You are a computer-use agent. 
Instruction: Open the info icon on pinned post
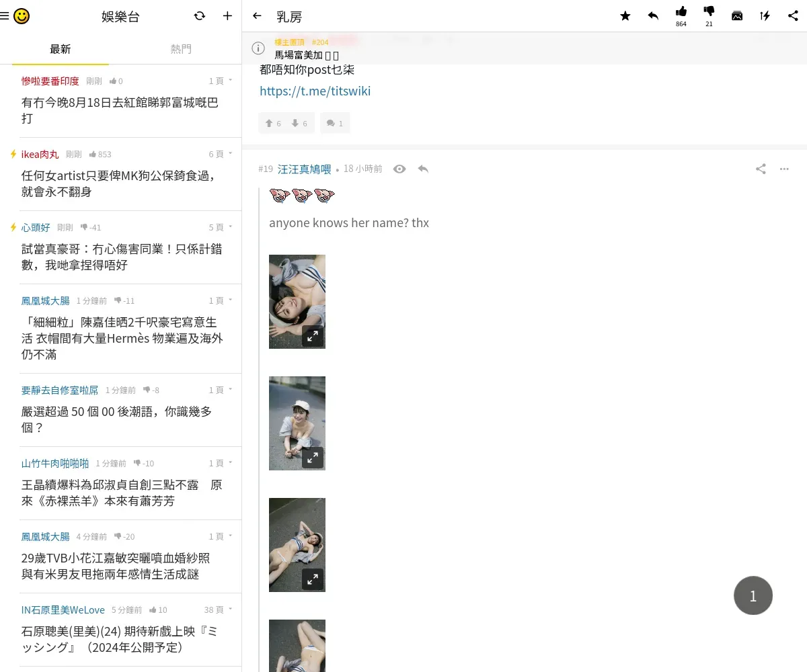pos(258,48)
